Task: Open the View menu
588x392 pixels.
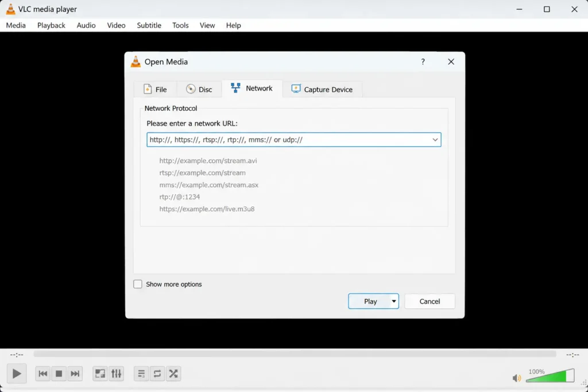Action: tap(207, 25)
